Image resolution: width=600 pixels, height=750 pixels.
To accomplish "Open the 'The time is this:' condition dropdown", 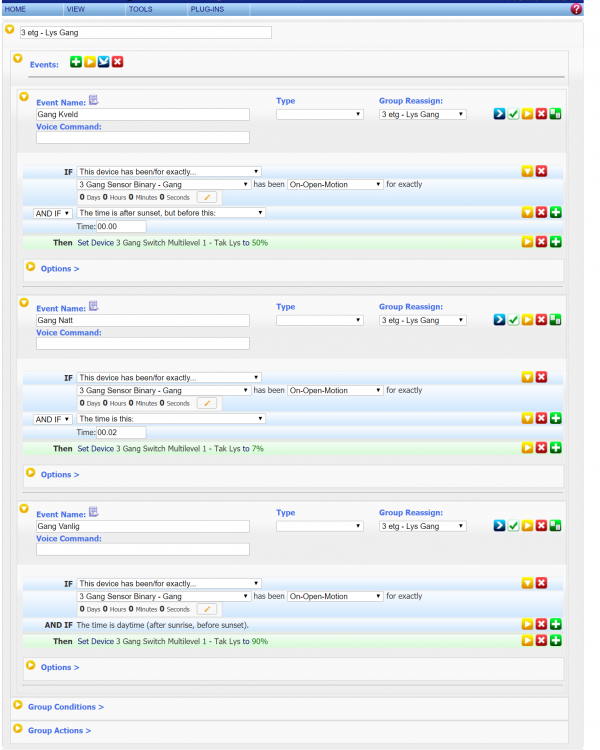I will 170,418.
